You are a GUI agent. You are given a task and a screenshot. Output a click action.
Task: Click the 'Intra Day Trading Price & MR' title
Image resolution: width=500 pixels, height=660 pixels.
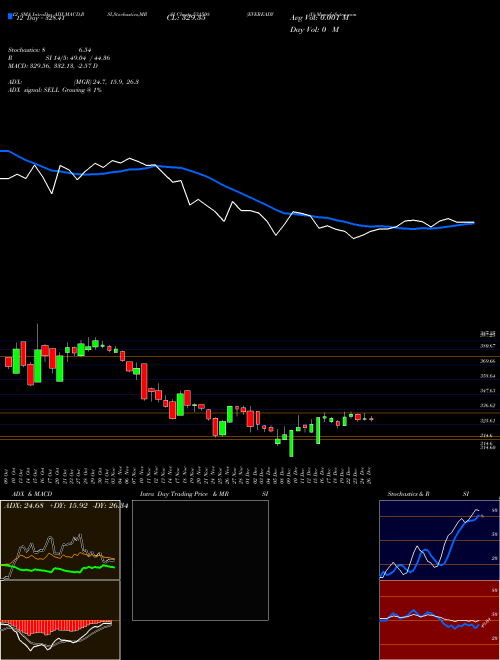[x=184, y=494]
